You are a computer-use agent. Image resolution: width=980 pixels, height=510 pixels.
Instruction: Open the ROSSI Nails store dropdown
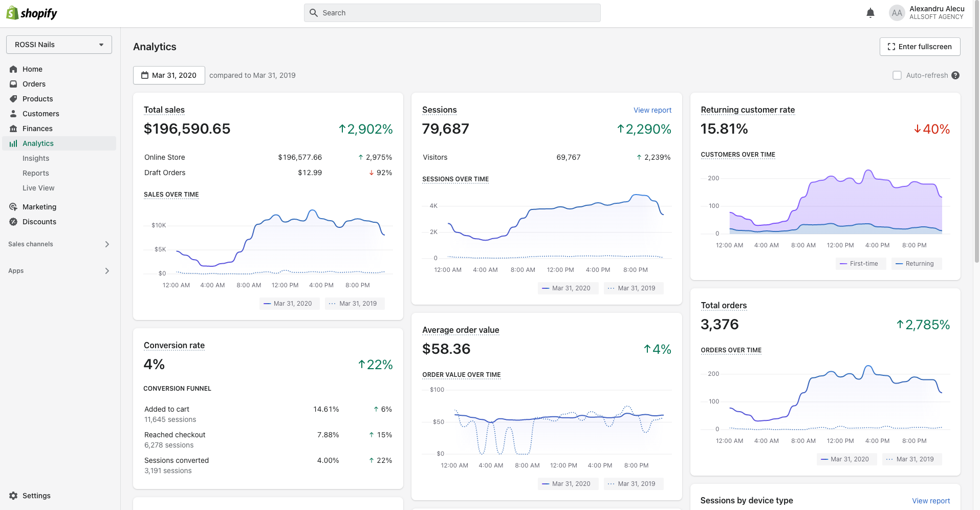pos(59,45)
